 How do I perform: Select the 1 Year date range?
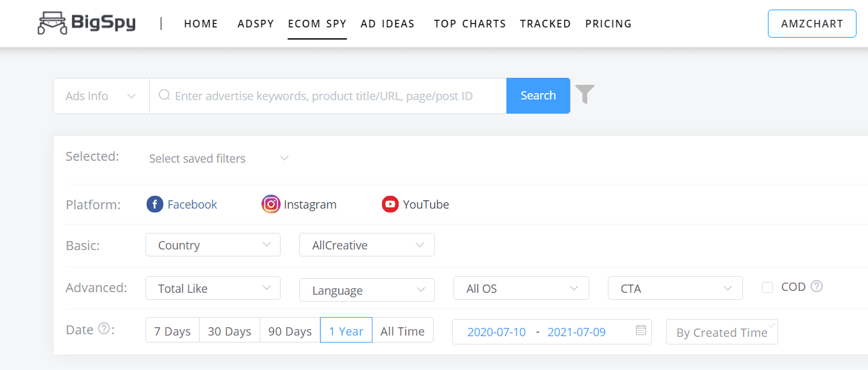click(x=346, y=330)
